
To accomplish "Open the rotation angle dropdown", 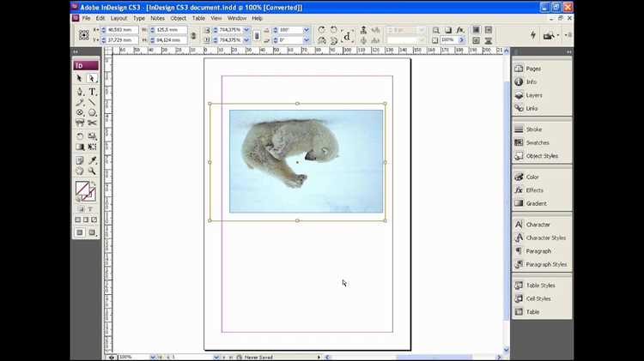I will (306, 30).
